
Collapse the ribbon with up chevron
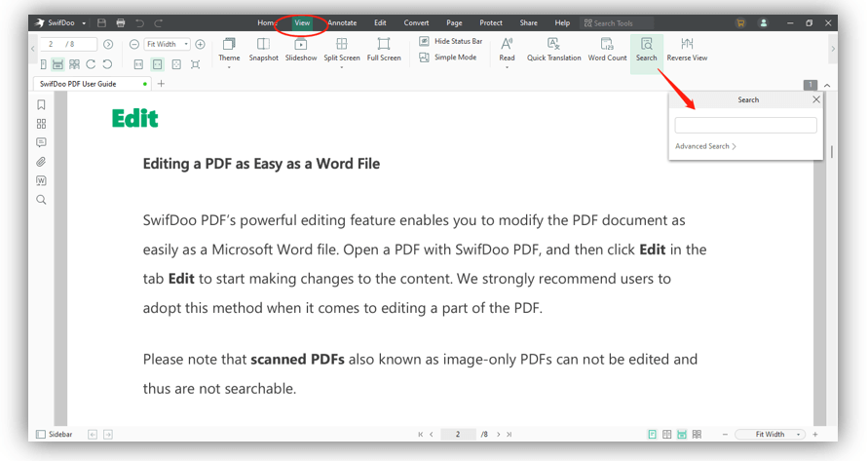coord(827,86)
